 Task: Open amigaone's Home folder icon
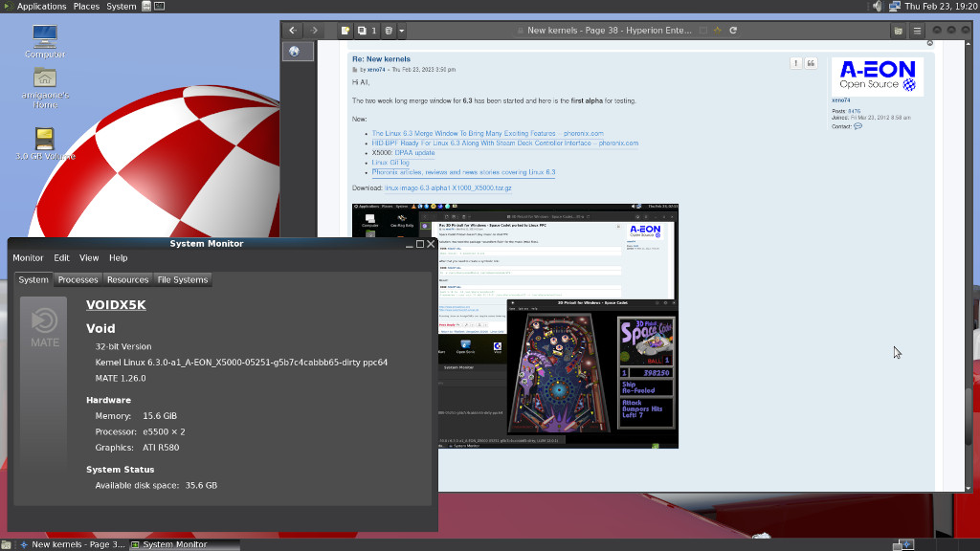[45, 87]
